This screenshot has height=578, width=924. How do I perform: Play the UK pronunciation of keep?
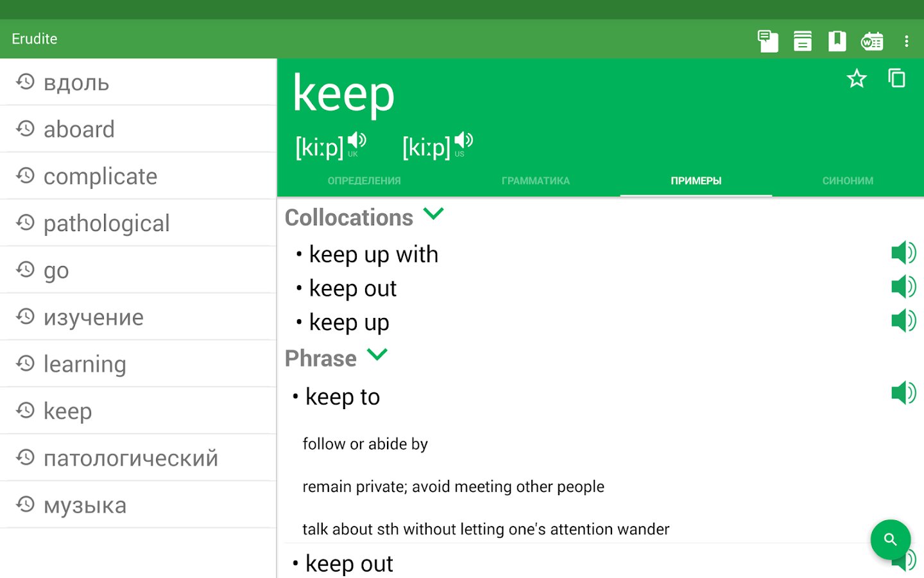click(x=357, y=141)
